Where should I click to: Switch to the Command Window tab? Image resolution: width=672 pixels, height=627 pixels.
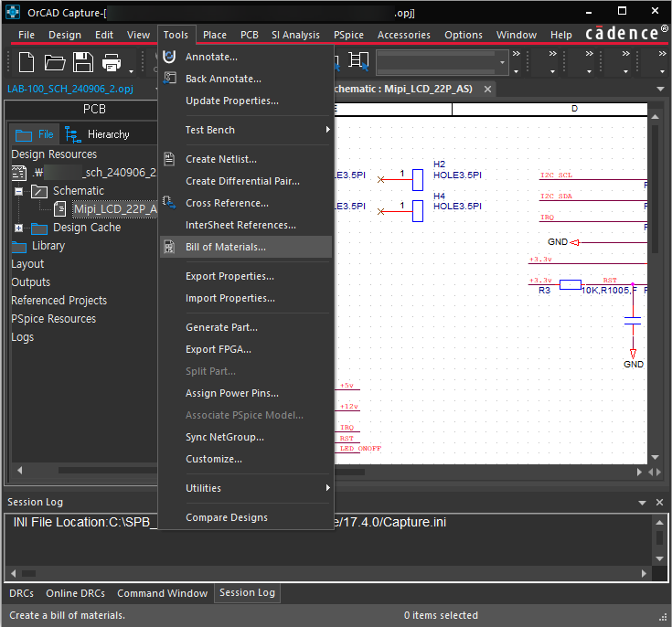click(163, 593)
